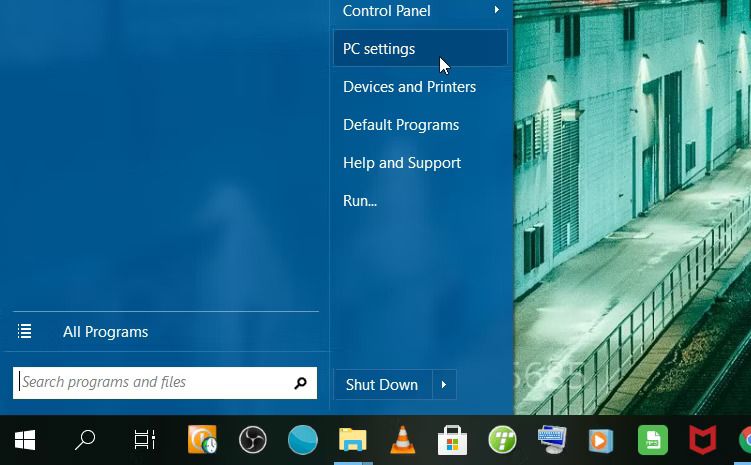This screenshot has width=751, height=465.
Task: Click the search magnifier in search box
Action: 300,383
